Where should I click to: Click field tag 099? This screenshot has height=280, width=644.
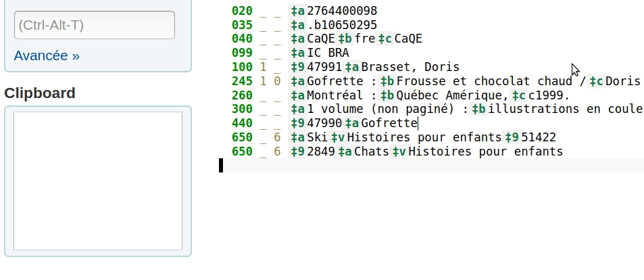coord(243,53)
